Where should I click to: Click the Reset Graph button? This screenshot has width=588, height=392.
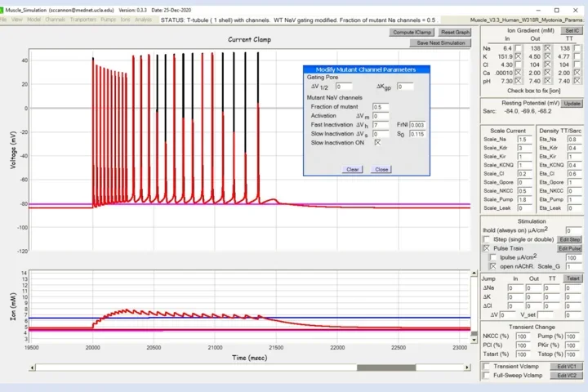click(455, 33)
